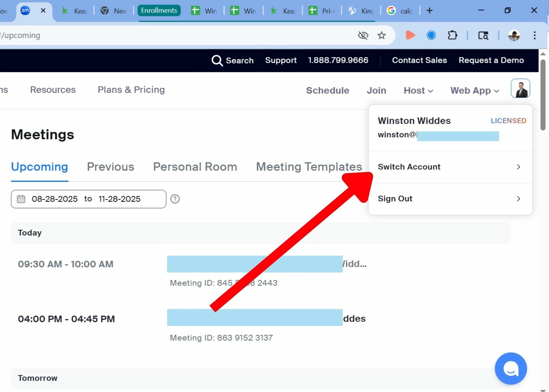
Task: Open the New tab with Chrome icon
Action: click(113, 11)
